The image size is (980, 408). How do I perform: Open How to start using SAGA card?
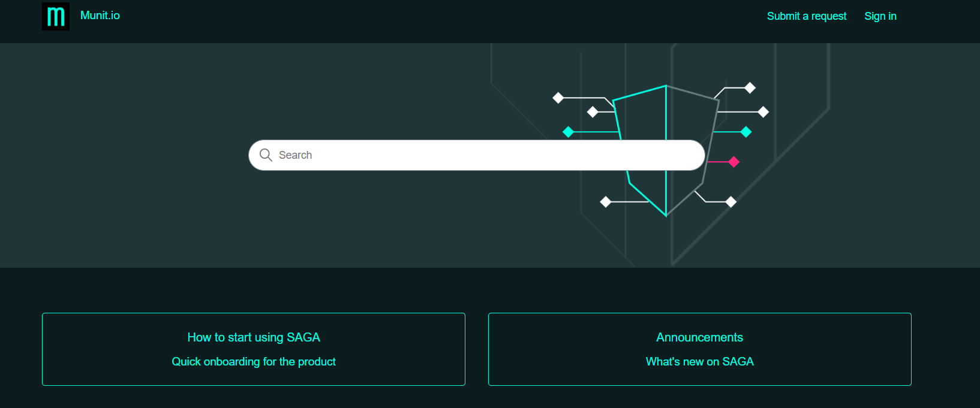[254, 349]
